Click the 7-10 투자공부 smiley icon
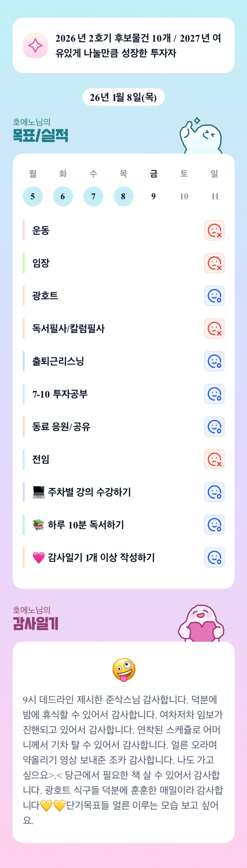Viewport: 247px width, 868px height. pos(214,394)
